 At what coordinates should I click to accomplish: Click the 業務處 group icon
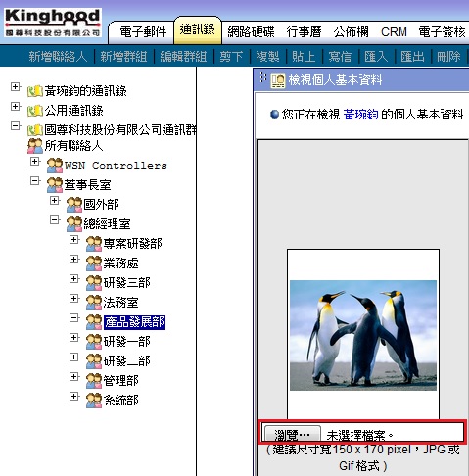coord(94,263)
